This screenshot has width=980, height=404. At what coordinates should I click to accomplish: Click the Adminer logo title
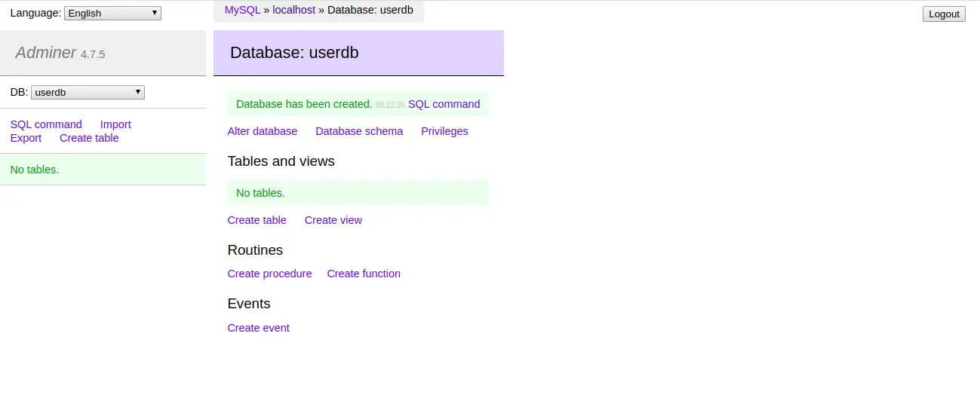click(46, 53)
